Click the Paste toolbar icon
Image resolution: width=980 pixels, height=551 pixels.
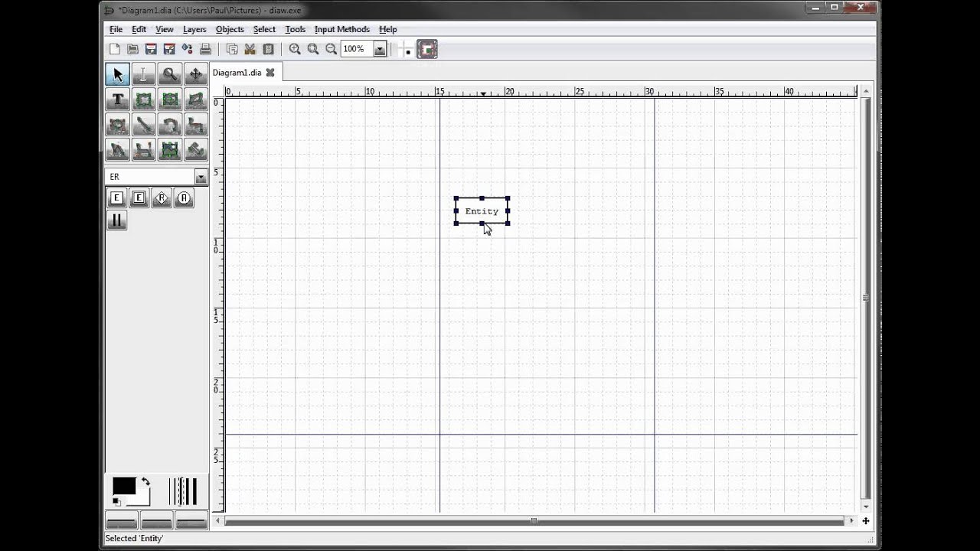[x=268, y=49]
